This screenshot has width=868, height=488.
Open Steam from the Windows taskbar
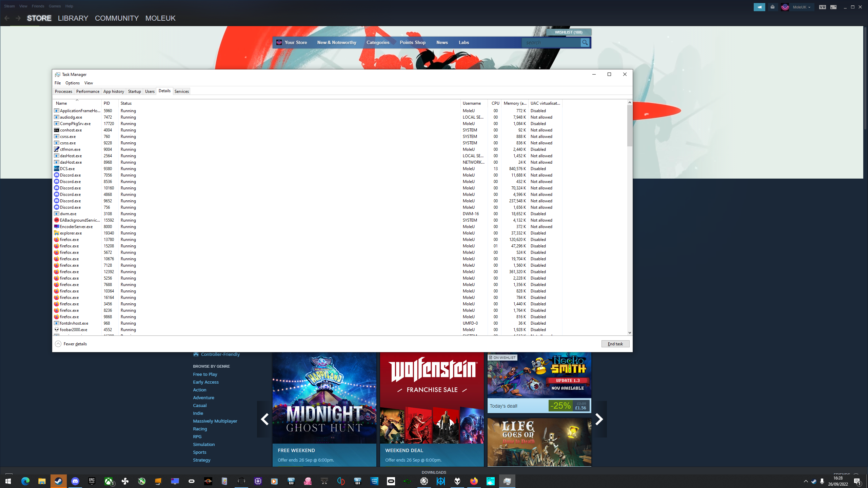(58, 481)
